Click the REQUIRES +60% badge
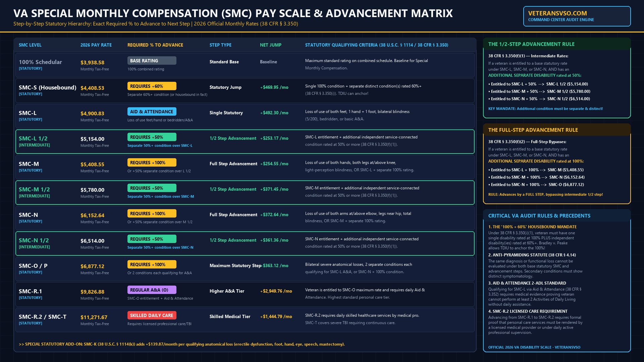Screen dimensions: 644x362 [152, 86]
